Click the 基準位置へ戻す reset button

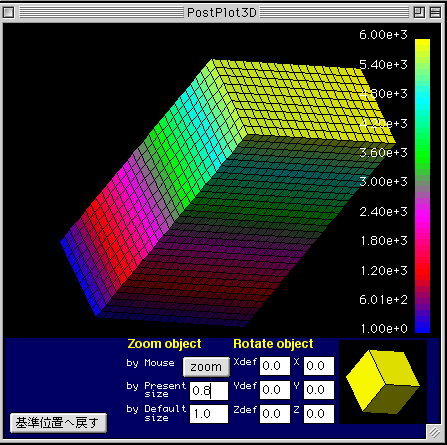[x=58, y=423]
